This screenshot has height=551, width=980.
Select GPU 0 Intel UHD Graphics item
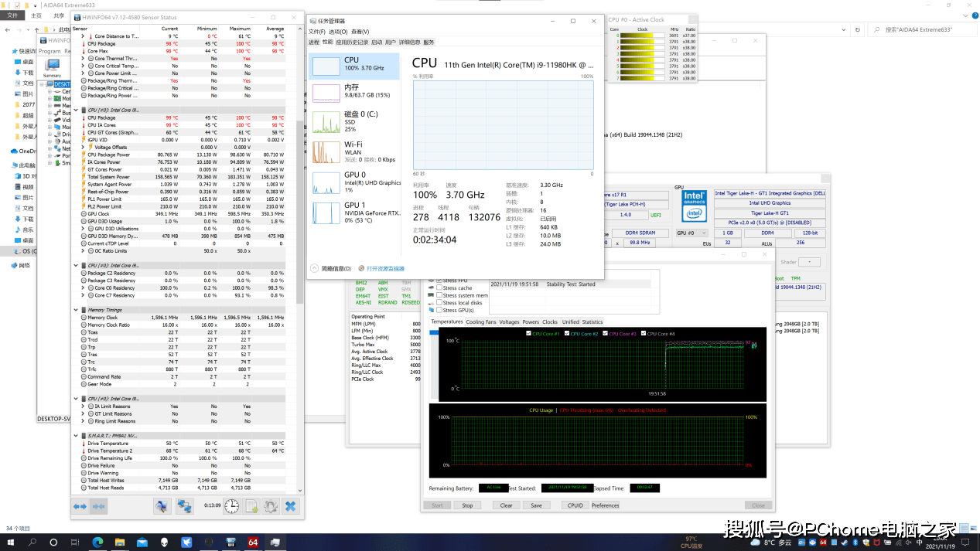click(354, 182)
